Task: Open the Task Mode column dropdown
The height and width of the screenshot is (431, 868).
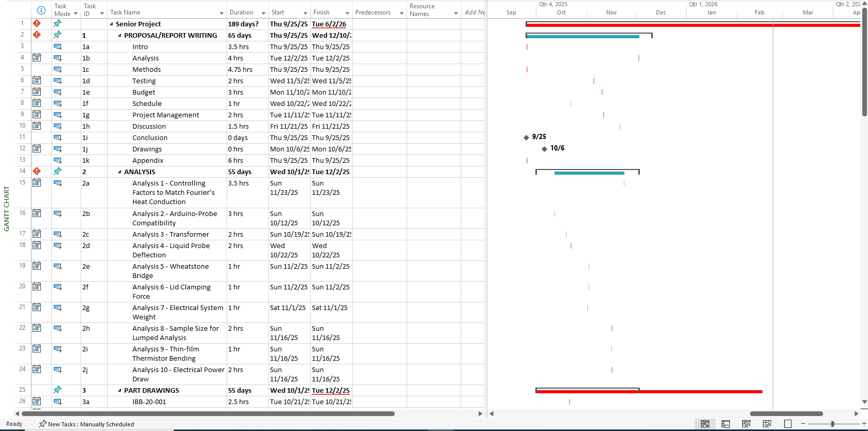Action: tap(76, 14)
